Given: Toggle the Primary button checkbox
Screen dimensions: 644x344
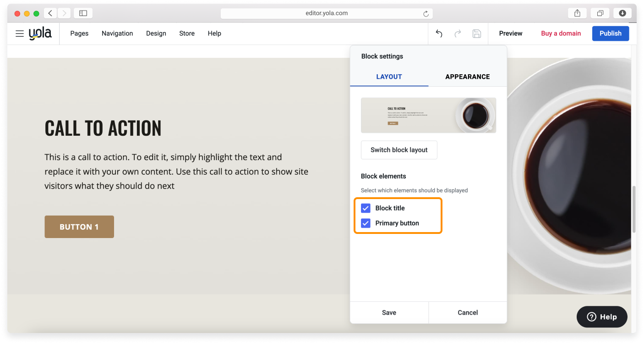Looking at the screenshot, I should tap(366, 223).
